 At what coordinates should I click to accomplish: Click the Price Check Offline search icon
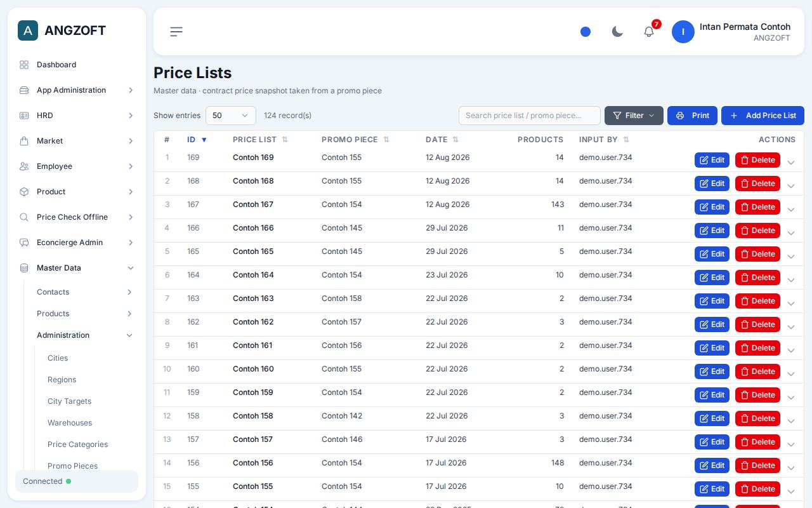pyautogui.click(x=24, y=217)
